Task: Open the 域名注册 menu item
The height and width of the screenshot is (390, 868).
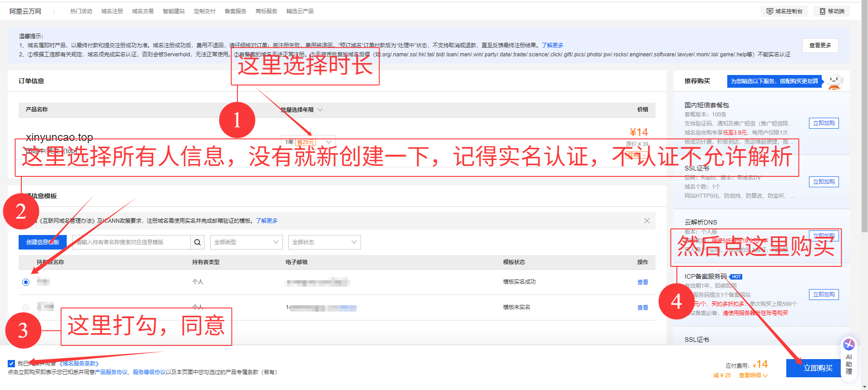Action: coord(112,11)
